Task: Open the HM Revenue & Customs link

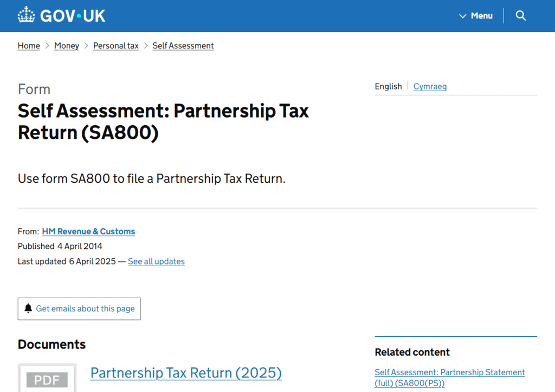Action: coord(88,232)
